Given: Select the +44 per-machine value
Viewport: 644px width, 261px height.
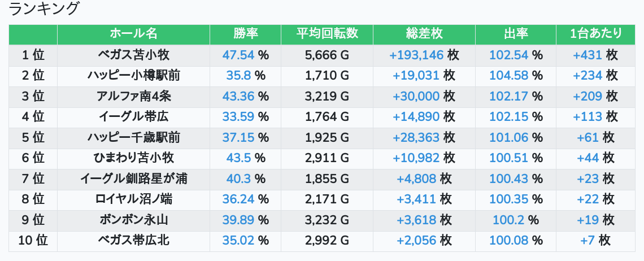Looking at the screenshot, I should 588,158.
